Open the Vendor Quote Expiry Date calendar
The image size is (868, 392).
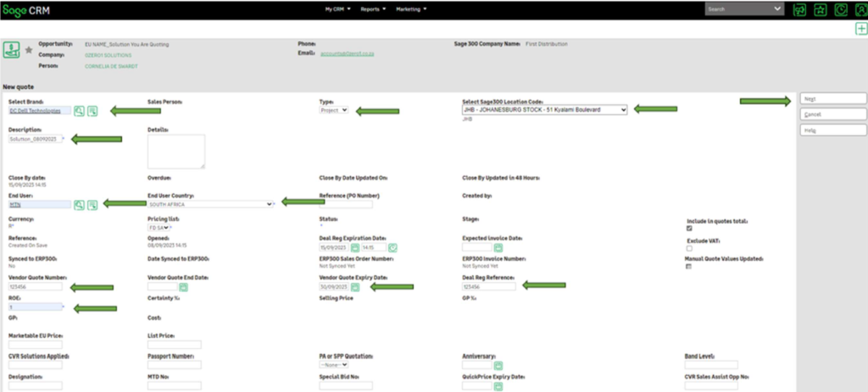[356, 287]
